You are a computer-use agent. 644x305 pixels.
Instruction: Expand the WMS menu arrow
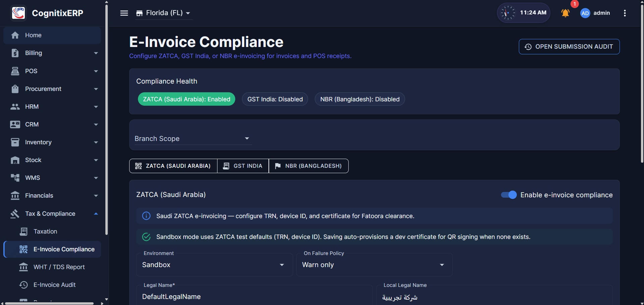(96, 178)
